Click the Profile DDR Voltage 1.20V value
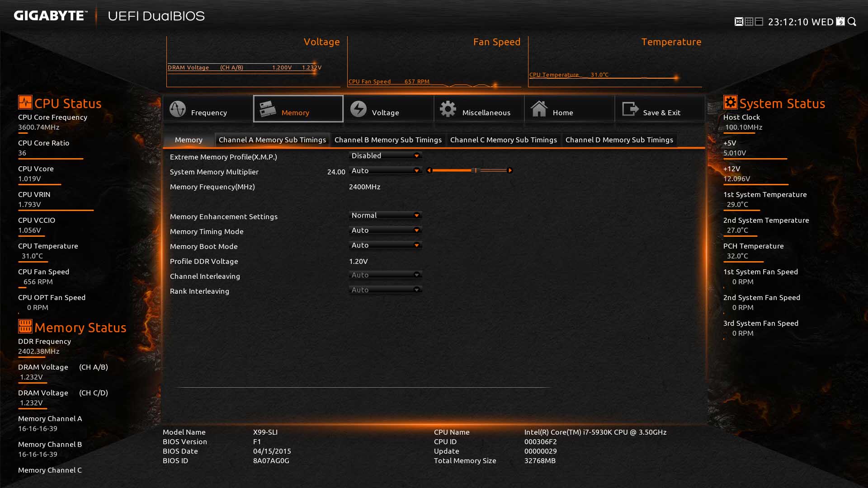The height and width of the screenshot is (488, 868). [358, 261]
